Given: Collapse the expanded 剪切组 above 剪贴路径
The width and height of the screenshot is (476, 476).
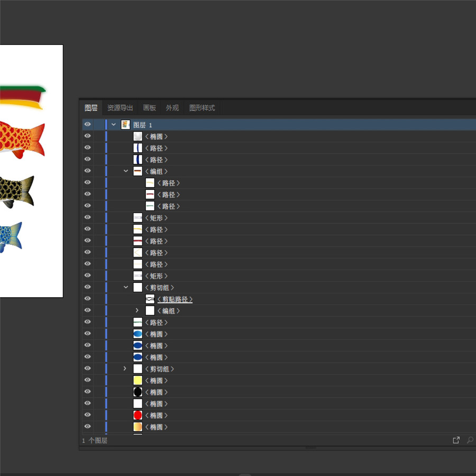Looking at the screenshot, I should point(126,287).
